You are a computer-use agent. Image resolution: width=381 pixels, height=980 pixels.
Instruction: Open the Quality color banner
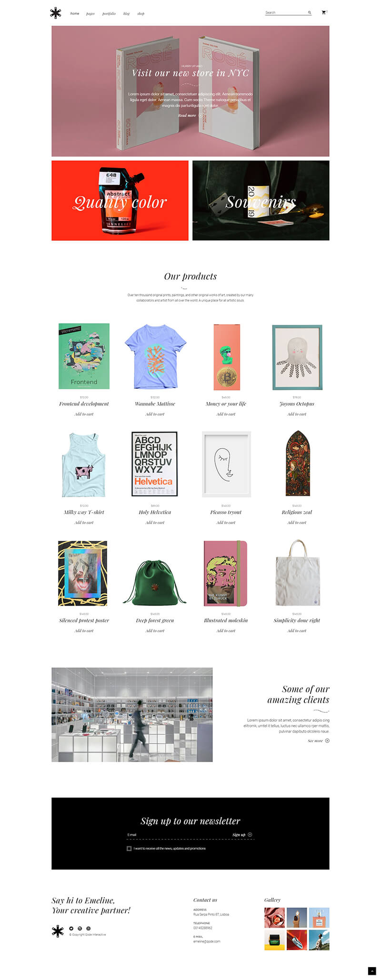click(x=120, y=200)
